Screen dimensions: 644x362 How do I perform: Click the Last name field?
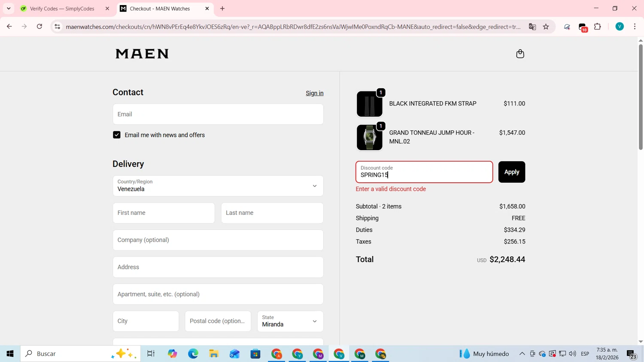pos(272,213)
